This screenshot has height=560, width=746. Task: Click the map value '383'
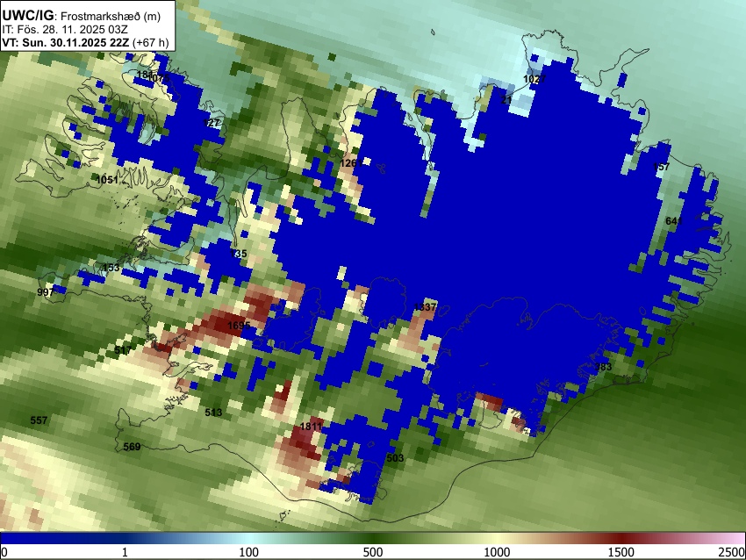pos(603,367)
